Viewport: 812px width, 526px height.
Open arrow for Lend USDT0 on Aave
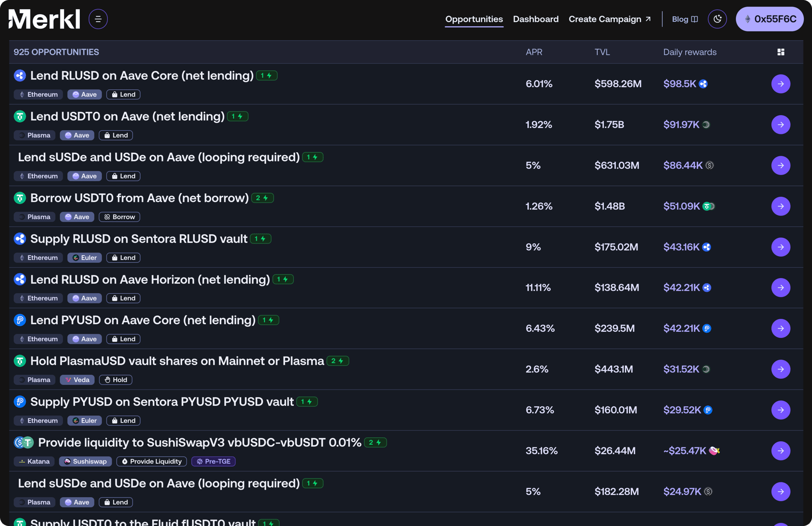click(x=781, y=125)
